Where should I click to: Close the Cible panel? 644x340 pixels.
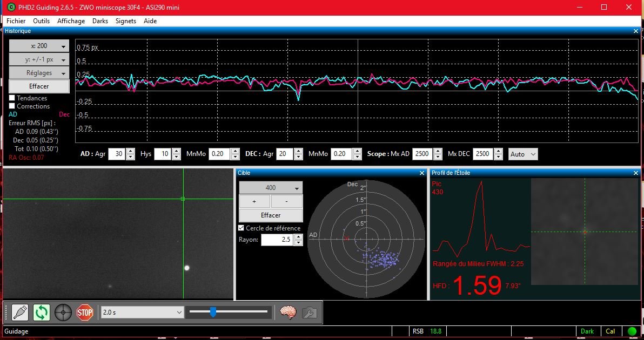422,173
